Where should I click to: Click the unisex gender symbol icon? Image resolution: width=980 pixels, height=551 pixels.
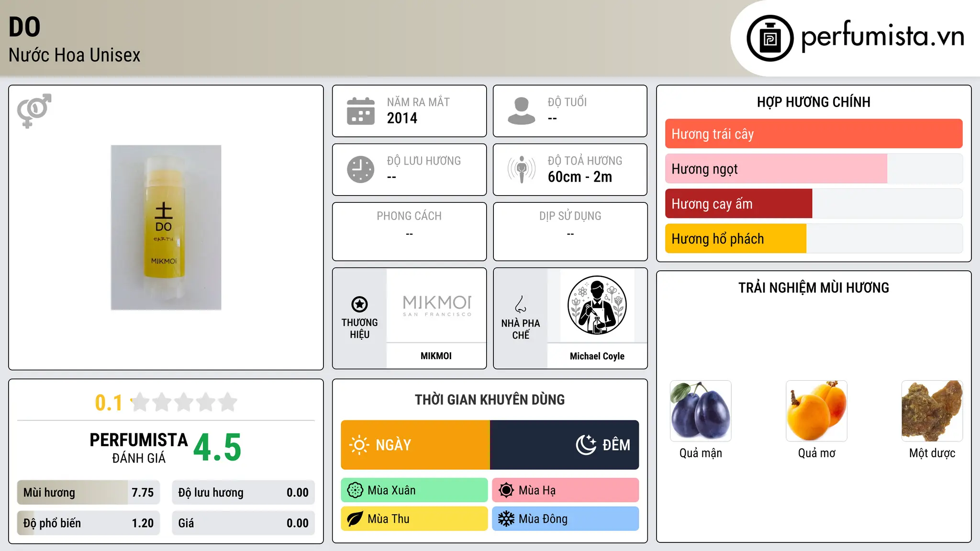pyautogui.click(x=34, y=110)
